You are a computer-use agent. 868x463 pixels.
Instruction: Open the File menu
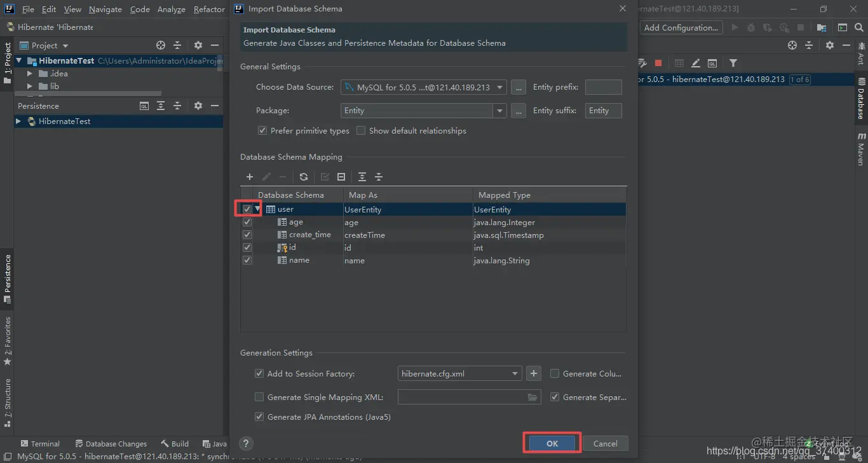pos(28,9)
